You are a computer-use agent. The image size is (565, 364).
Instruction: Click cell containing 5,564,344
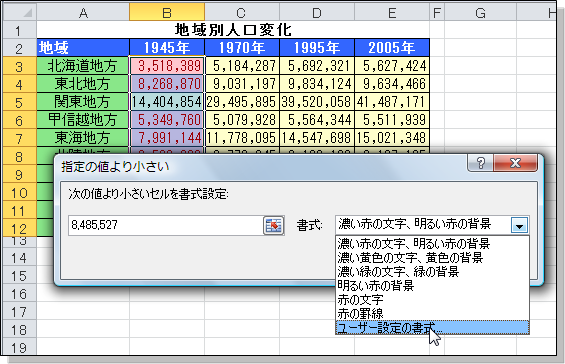click(x=317, y=120)
